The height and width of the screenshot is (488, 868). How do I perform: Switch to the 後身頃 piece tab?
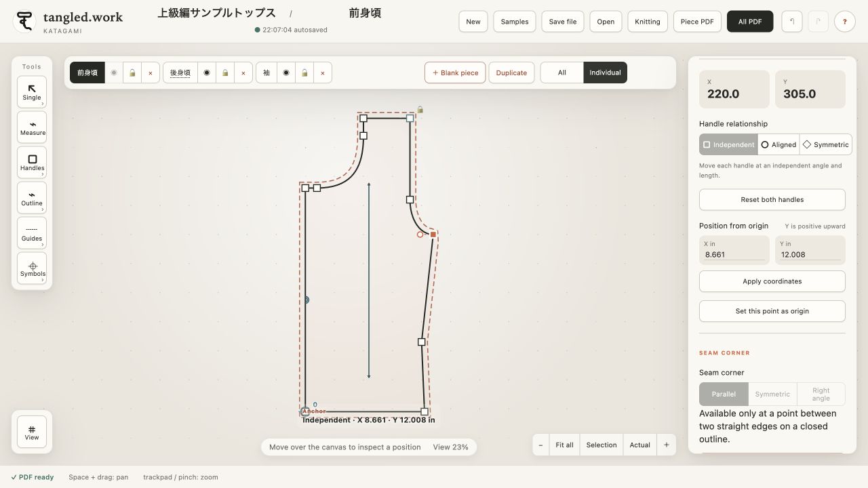180,73
